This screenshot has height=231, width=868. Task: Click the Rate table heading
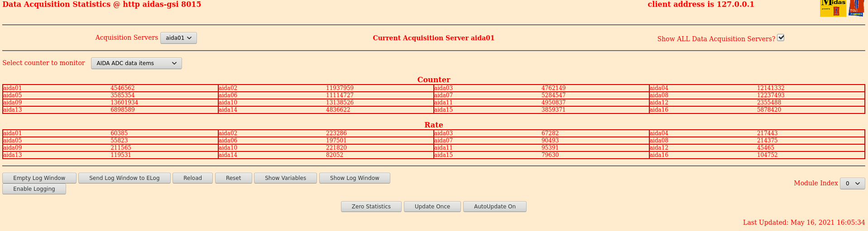coord(434,125)
